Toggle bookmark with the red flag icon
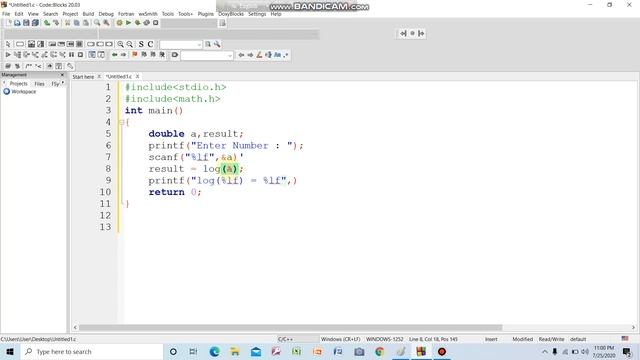This screenshot has width=640, height=360. pos(135,55)
